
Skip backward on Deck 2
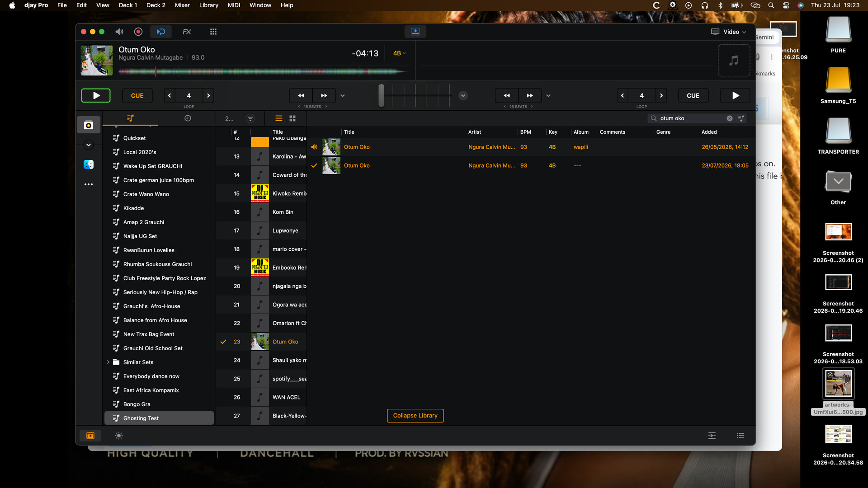[x=507, y=95]
